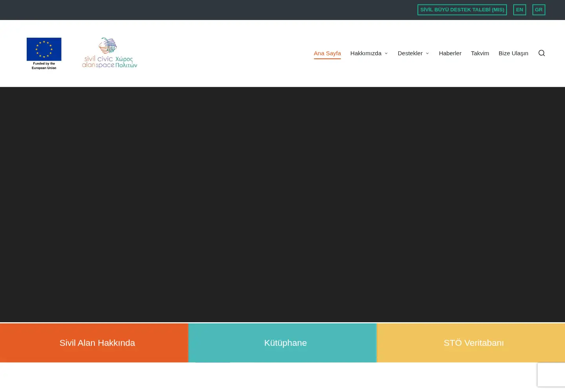The height and width of the screenshot is (392, 565).
Task: Click the Sivil Alan Civic Space logo
Action: click(x=109, y=53)
